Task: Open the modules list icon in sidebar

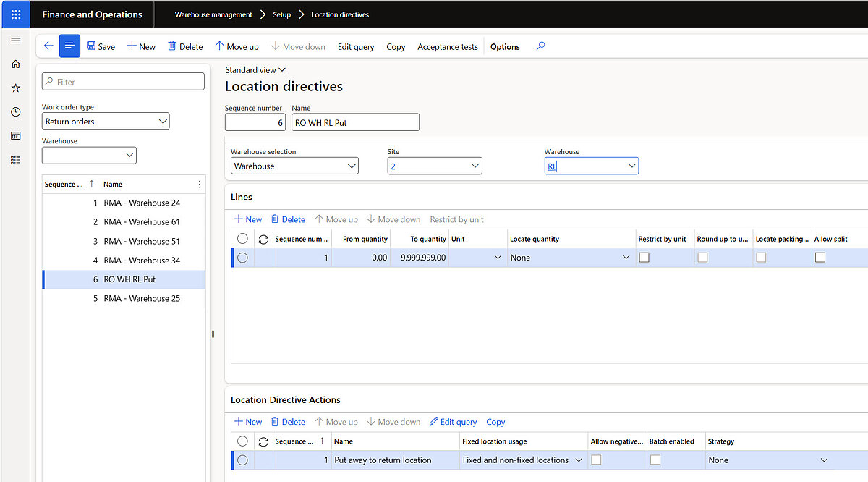Action: tap(15, 158)
